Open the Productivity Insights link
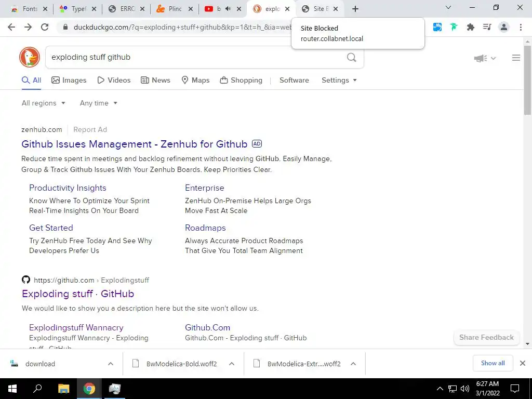The width and height of the screenshot is (532, 399). (x=68, y=188)
